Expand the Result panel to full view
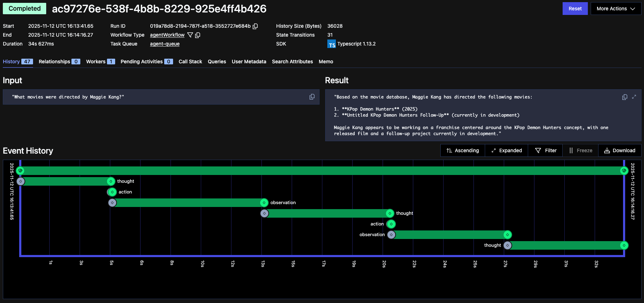Screen dimensions: 644x303 pos(634,97)
